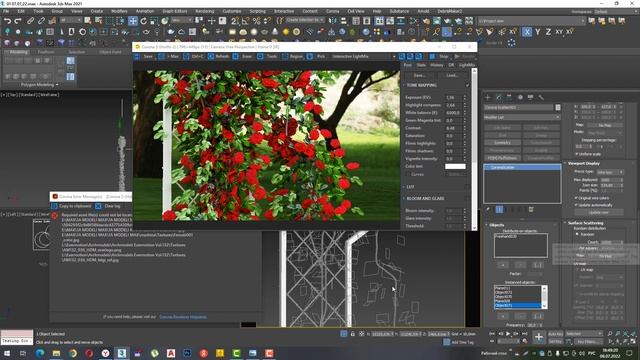Viewport: 640px width, 360px height.
Task: Click the Region button in Corona VFB
Action: 293,56
